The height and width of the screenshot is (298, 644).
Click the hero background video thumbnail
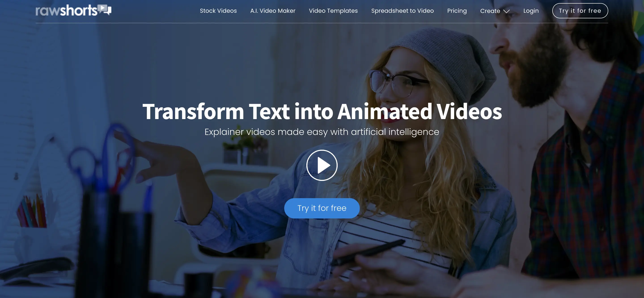[x=322, y=165]
